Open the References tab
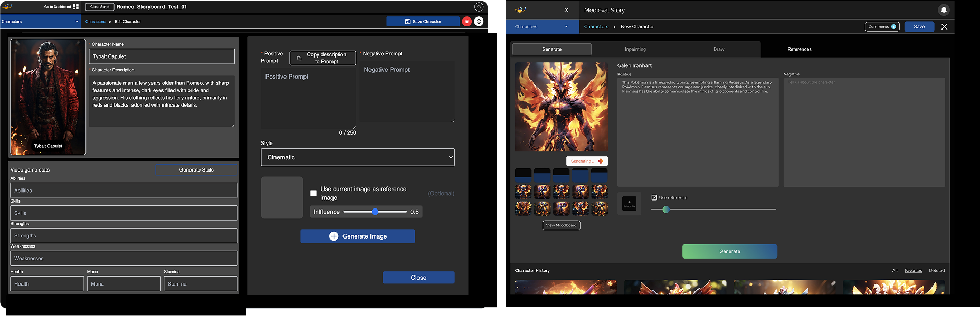This screenshot has width=980, height=333. [799, 49]
